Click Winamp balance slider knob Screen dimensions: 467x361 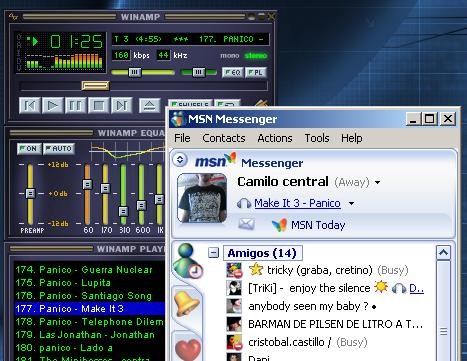198,72
